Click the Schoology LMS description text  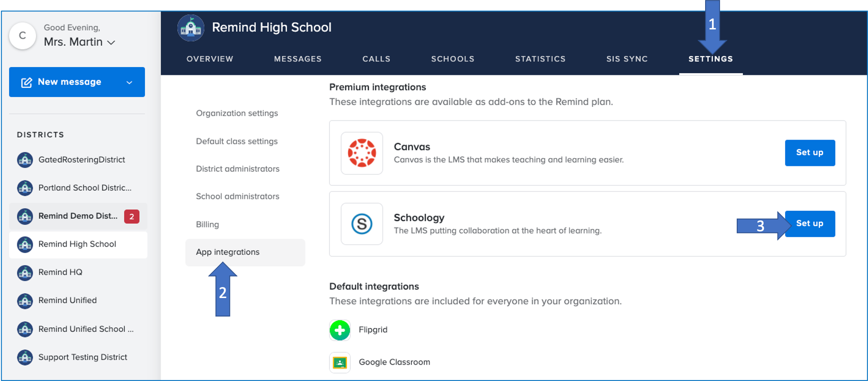pyautogui.click(x=498, y=231)
